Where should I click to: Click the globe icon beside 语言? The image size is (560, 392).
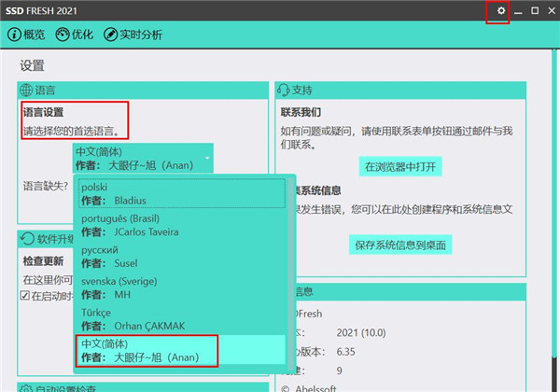point(26,91)
